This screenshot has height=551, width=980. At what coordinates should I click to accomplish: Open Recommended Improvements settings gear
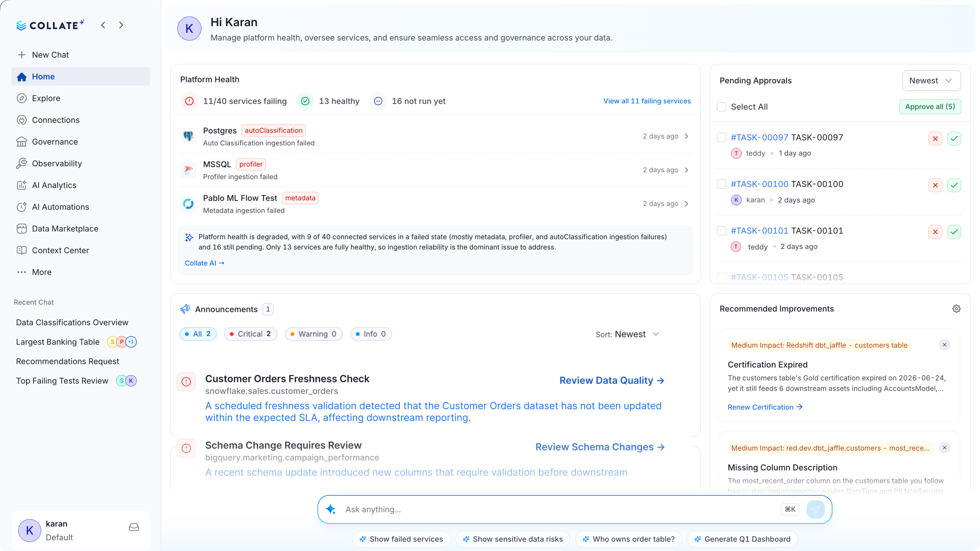[957, 309]
